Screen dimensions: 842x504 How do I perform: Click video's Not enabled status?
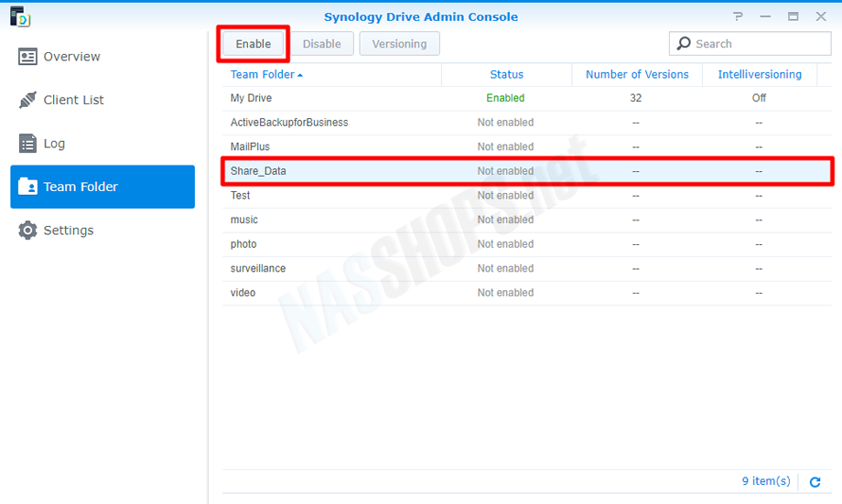point(505,293)
